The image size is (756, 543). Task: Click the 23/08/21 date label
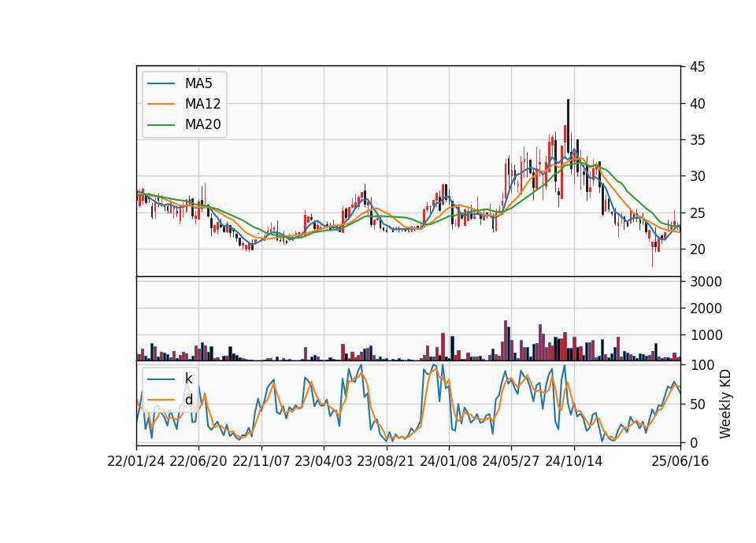click(x=386, y=461)
